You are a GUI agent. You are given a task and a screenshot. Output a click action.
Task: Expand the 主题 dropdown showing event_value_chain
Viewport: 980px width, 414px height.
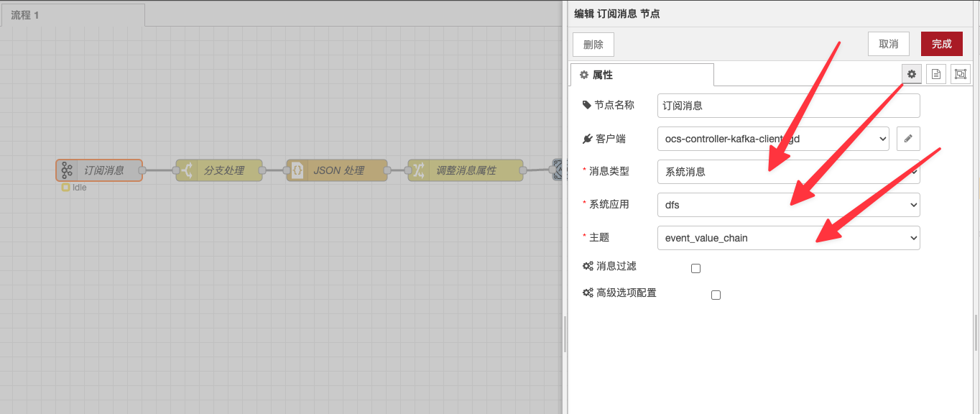click(788, 238)
